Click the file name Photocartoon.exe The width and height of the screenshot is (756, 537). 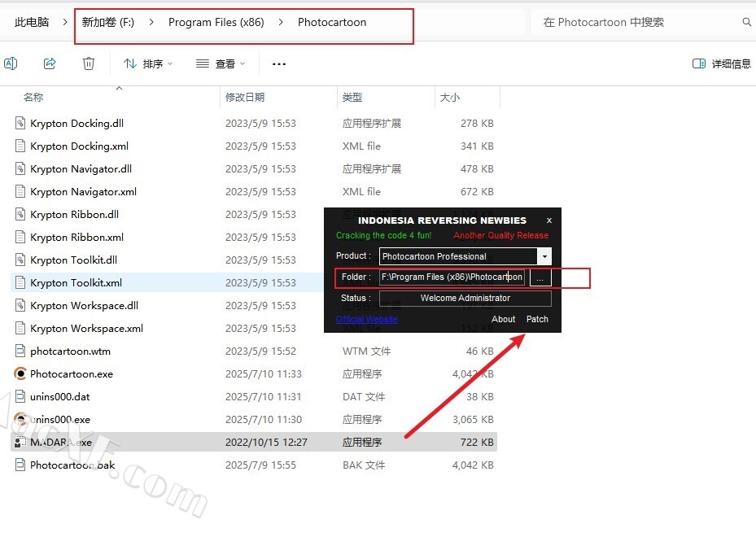point(72,374)
